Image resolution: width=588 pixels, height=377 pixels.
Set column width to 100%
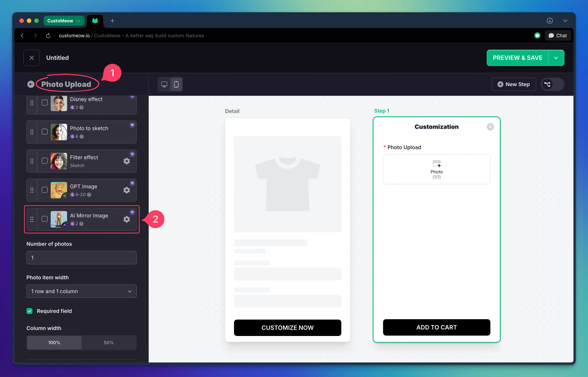(54, 343)
